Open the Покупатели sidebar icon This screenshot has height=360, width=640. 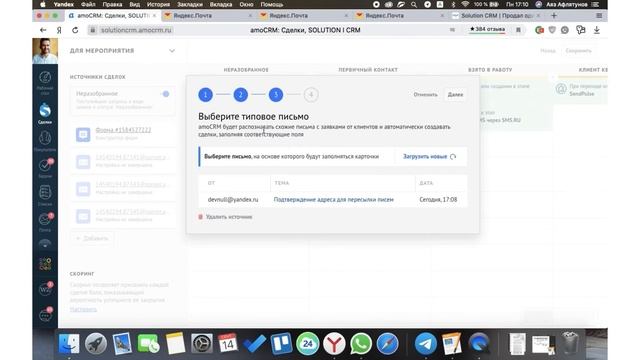45,141
